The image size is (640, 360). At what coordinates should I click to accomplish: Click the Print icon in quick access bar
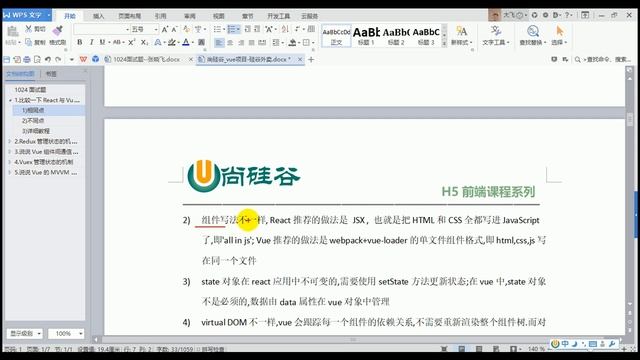coord(27,60)
